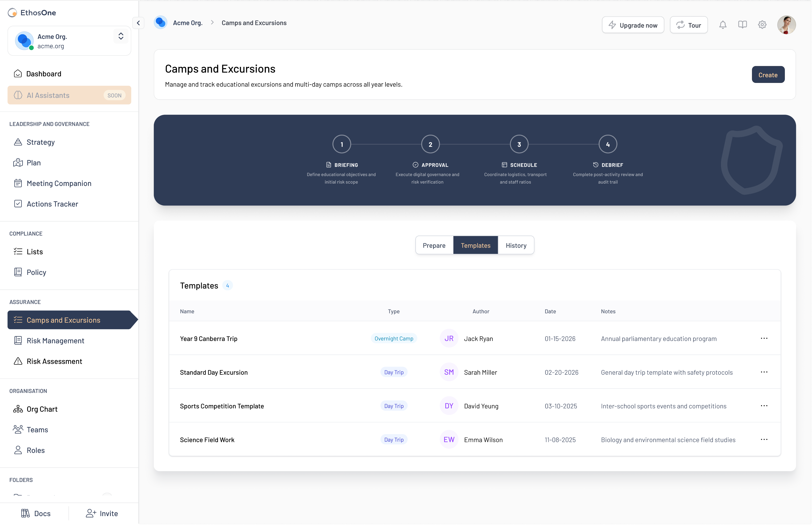Open the settings gear icon
The image size is (812, 525).
(x=762, y=25)
